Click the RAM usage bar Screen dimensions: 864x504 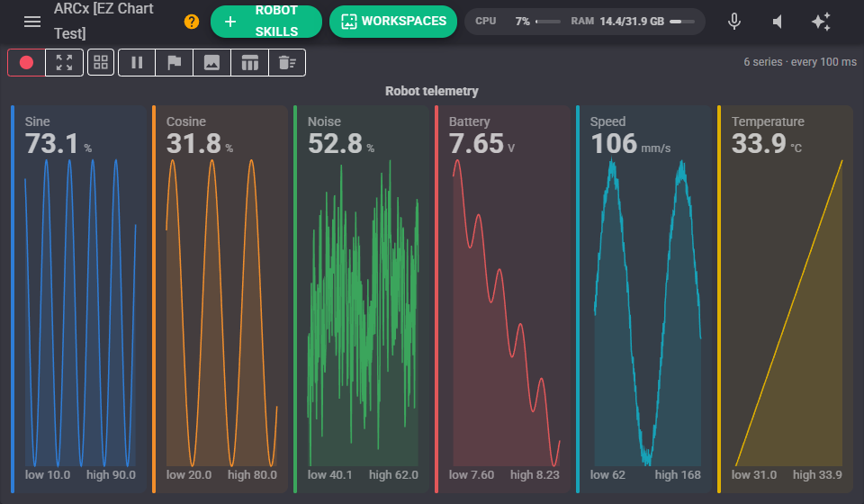[x=682, y=22]
